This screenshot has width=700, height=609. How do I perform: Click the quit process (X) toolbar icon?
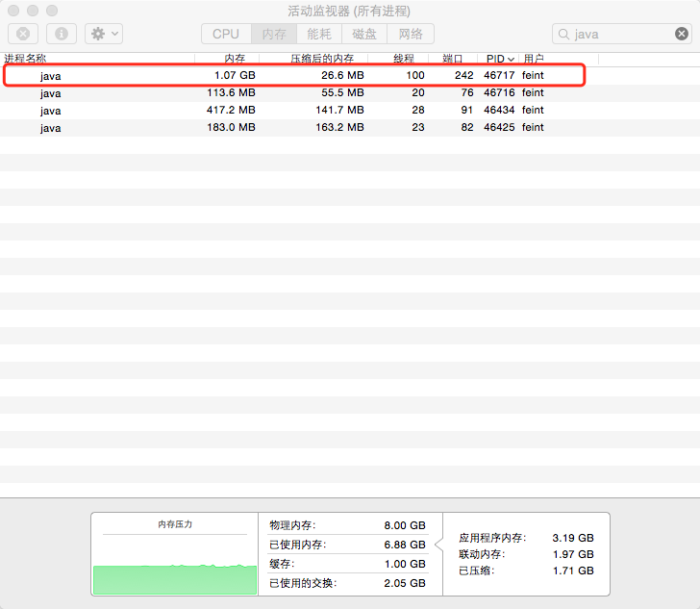pos(23,34)
